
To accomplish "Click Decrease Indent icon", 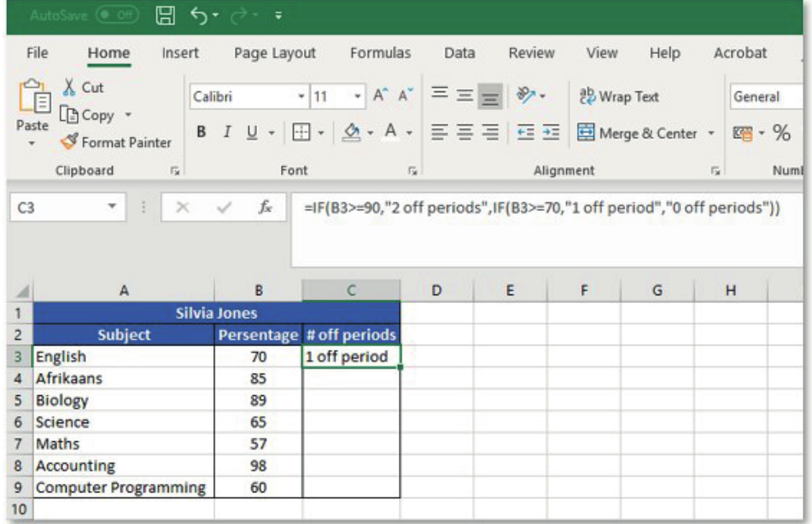I will tap(526, 132).
